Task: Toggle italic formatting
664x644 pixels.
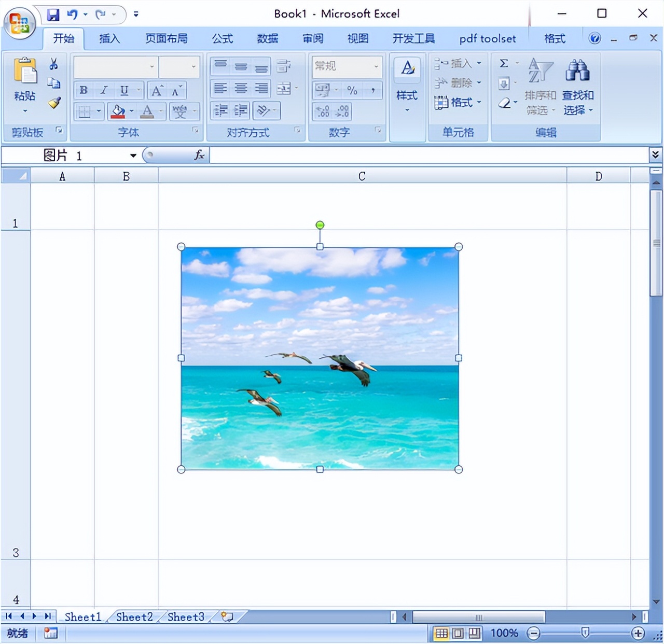Action: point(104,90)
